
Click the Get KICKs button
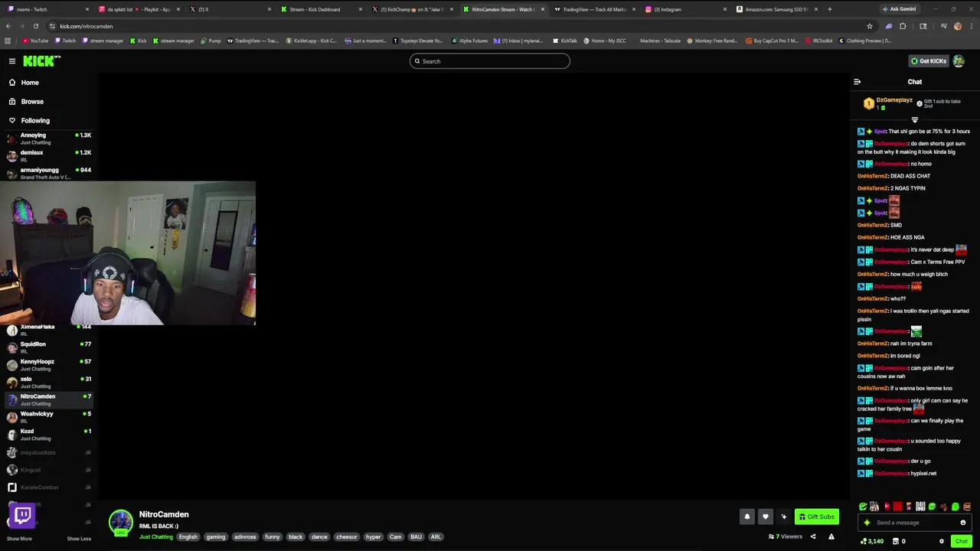click(x=928, y=60)
